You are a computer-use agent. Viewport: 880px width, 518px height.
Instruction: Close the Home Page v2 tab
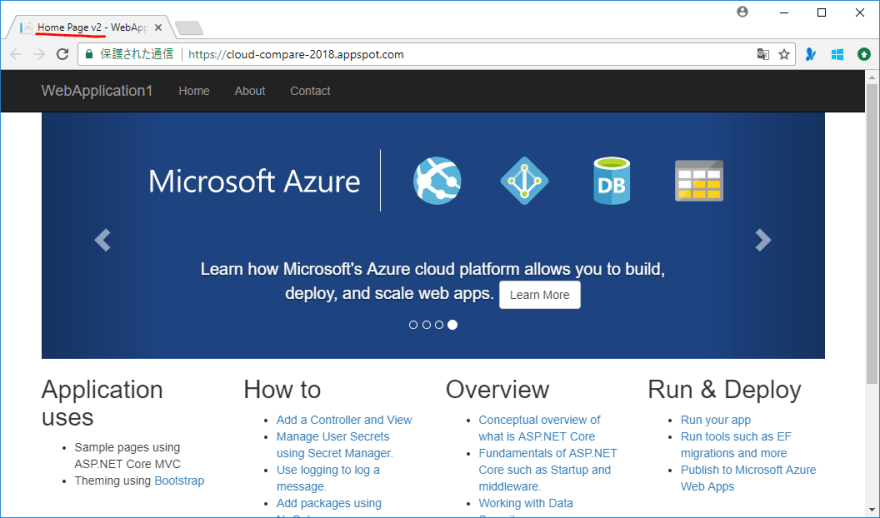tap(158, 27)
